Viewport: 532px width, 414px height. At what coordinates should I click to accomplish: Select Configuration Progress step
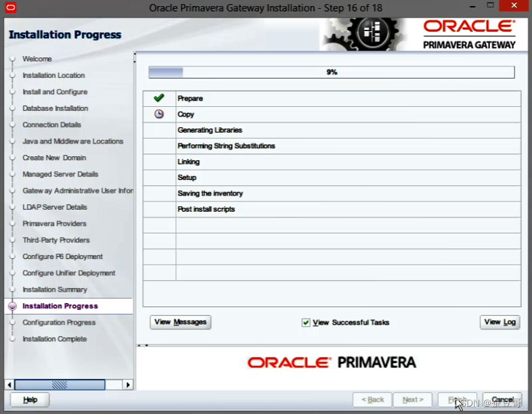pyautogui.click(x=59, y=323)
